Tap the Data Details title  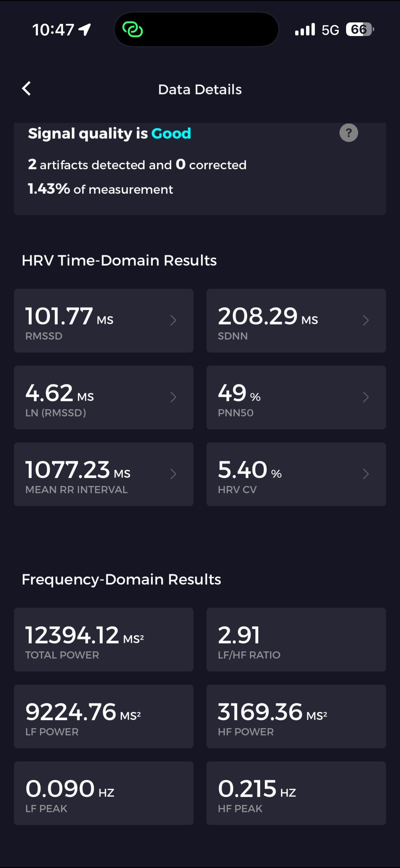point(200,89)
